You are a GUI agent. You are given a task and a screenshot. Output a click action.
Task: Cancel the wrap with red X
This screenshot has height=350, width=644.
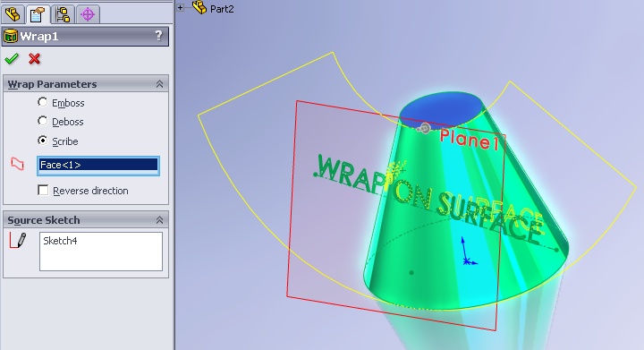tap(35, 59)
